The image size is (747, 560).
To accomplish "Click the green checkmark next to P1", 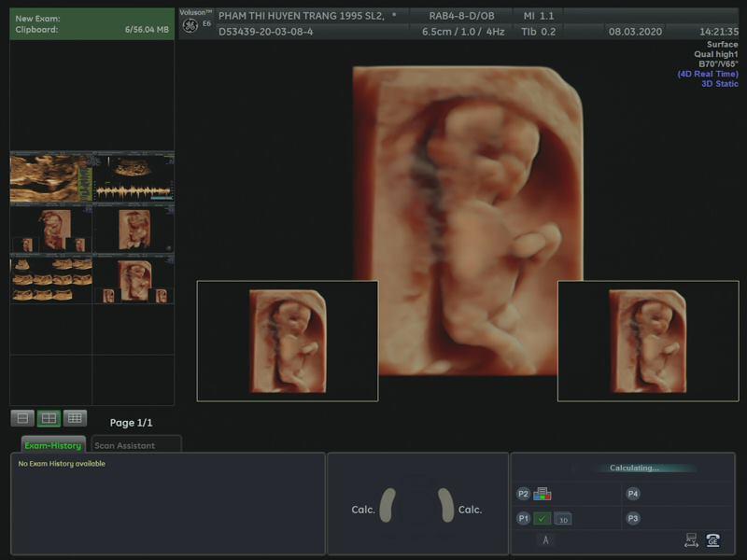I will [x=543, y=518].
